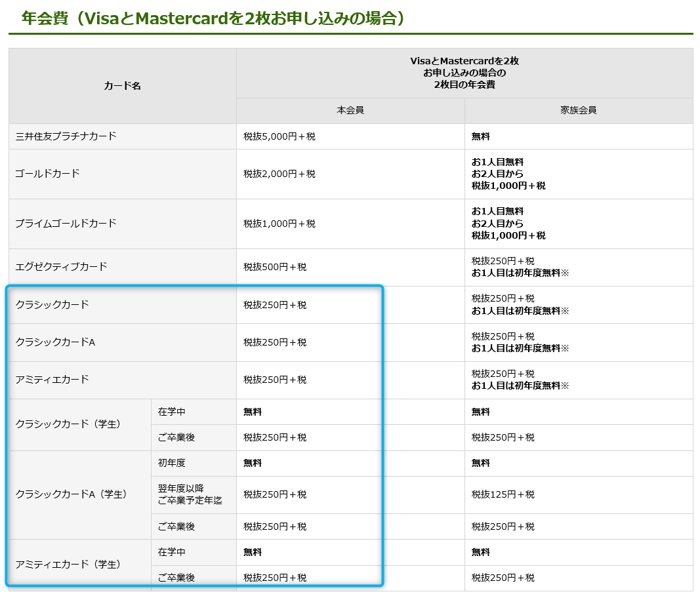The width and height of the screenshot is (700, 596).
Task: Select the アミティエカード row name
Action: coord(52,380)
